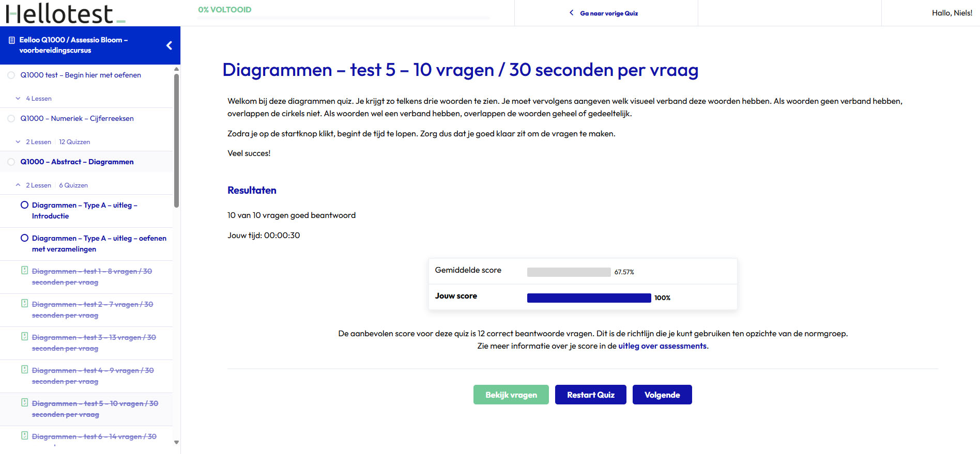Click quiz icon beside Diagrammen test 2

point(24,303)
